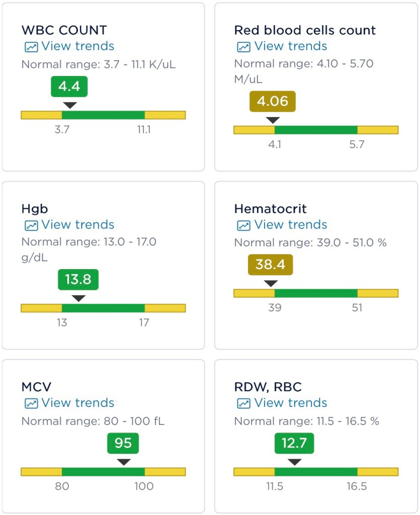Open View trends link for Hematocrit
Image resolution: width=420 pixels, height=515 pixels.
click(x=290, y=225)
